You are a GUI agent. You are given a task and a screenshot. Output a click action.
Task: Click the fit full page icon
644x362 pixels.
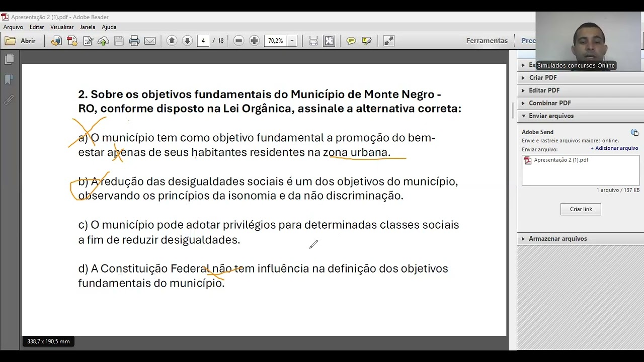pos(329,41)
